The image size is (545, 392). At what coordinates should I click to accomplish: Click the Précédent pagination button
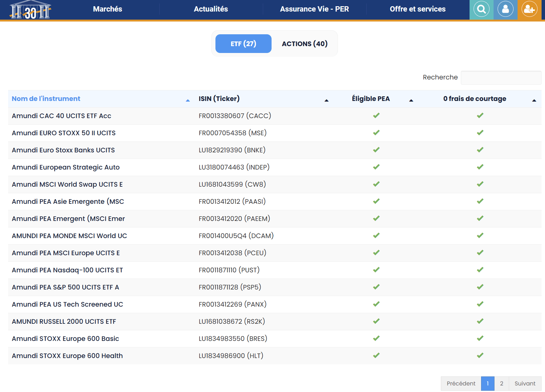(x=461, y=384)
